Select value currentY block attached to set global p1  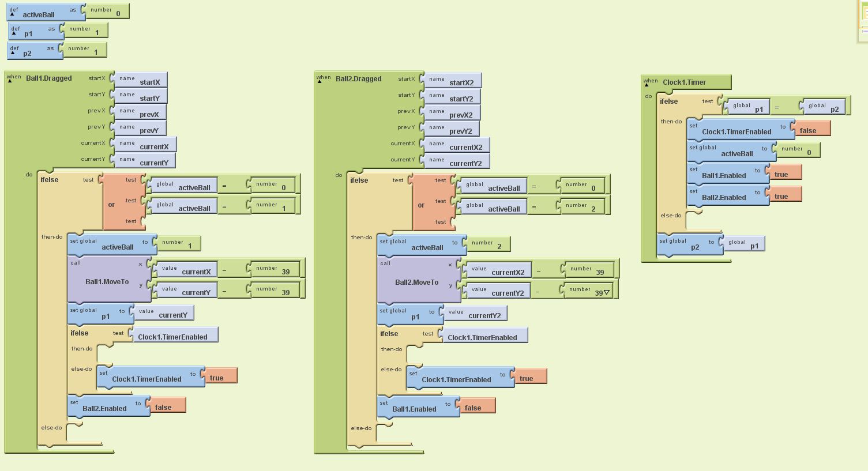point(162,313)
